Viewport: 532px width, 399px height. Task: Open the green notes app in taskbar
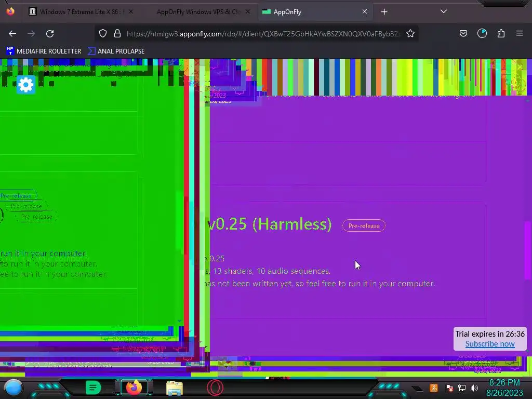[x=94, y=388]
